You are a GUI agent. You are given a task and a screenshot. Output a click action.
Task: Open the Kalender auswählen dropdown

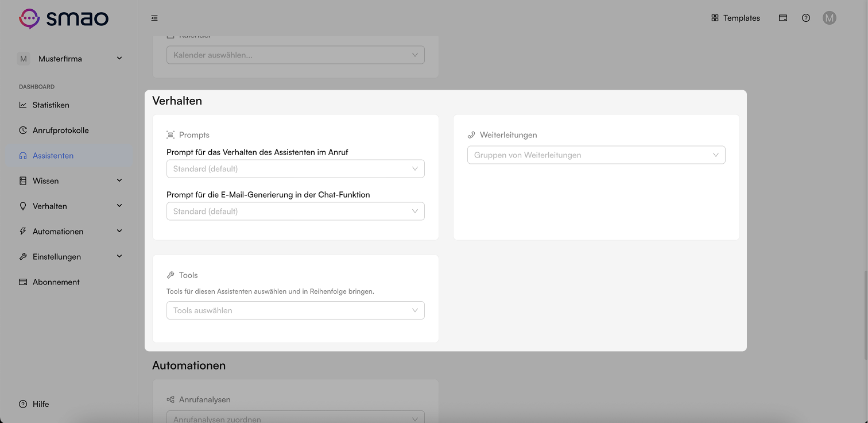point(296,55)
